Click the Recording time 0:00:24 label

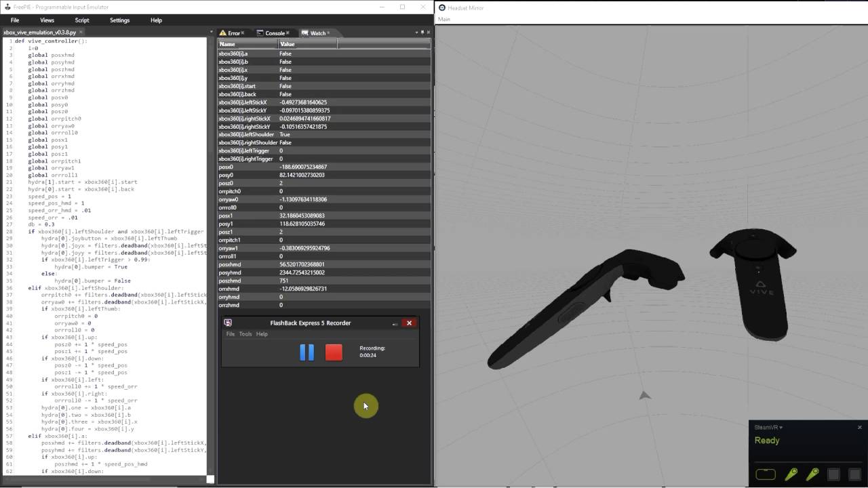(367, 355)
